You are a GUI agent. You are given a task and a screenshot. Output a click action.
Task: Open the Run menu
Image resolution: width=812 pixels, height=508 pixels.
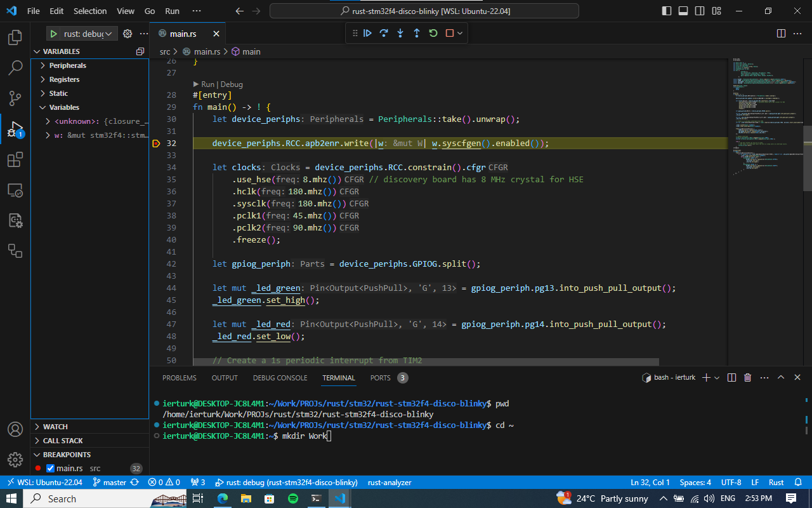tap(172, 11)
